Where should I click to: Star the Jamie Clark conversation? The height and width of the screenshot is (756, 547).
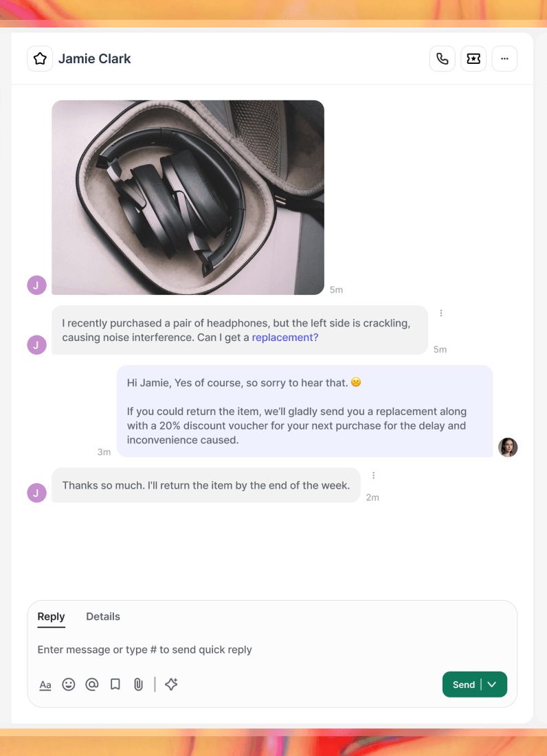40,59
